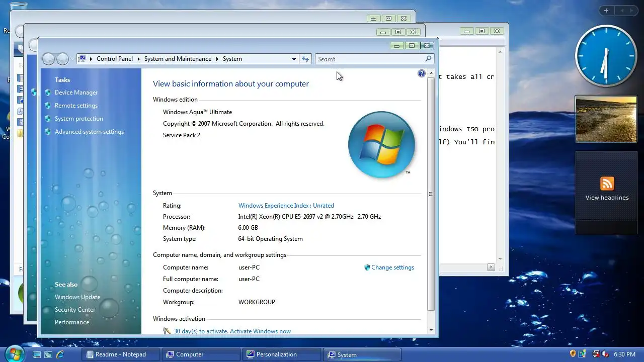Click the shield icon beside Device Manager
Screen dimensions: 644x362
coord(48,93)
